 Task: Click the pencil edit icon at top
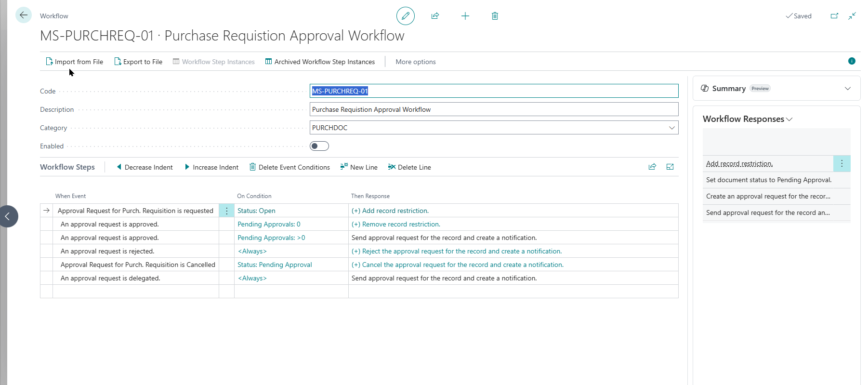tap(405, 16)
